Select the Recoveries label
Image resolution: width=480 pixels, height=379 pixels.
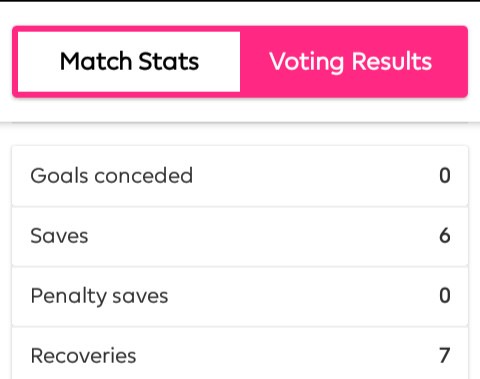click(83, 356)
